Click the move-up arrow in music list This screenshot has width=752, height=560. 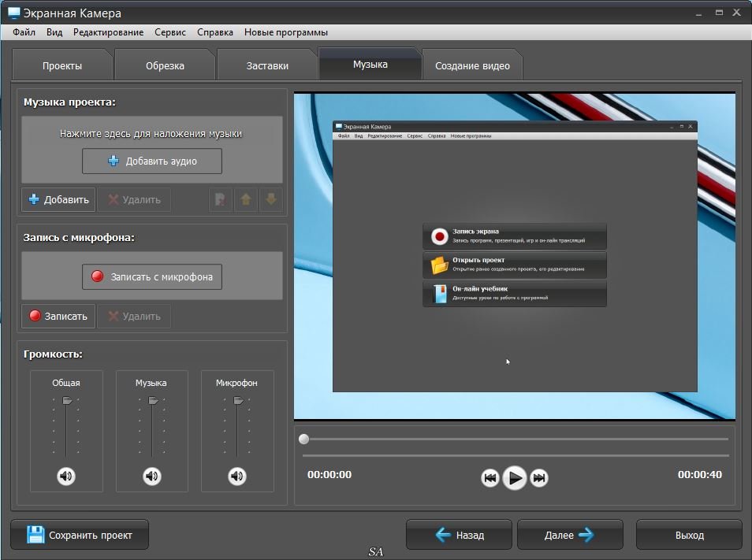click(246, 200)
